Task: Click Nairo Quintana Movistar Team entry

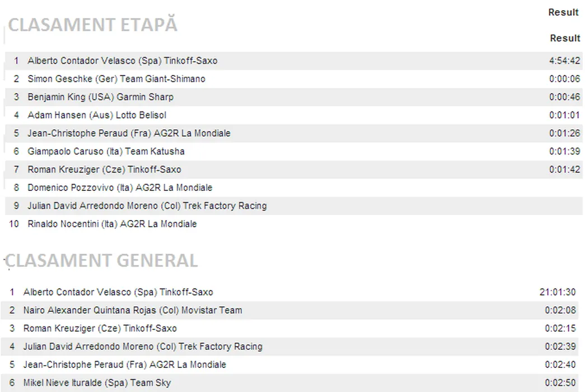Action: pyautogui.click(x=133, y=310)
